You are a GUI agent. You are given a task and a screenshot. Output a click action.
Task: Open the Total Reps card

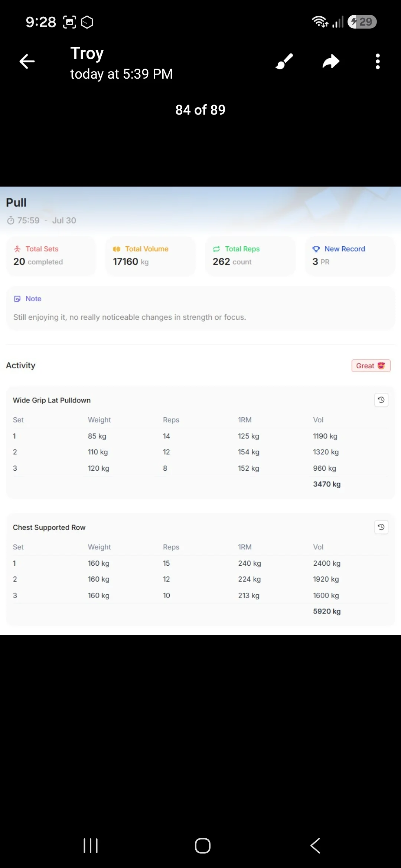250,256
